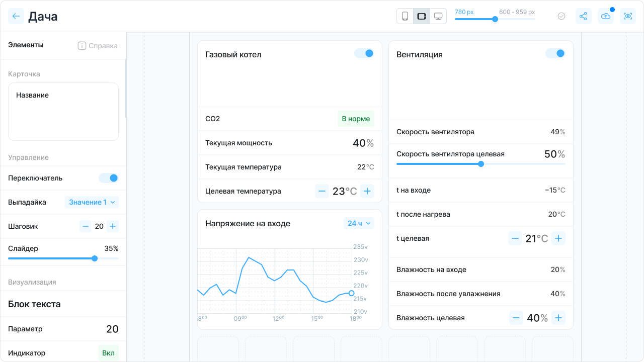Viewport: 644px width, 362px height.
Task: Toggle the Переключатель switch in sidebar
Action: (109, 178)
